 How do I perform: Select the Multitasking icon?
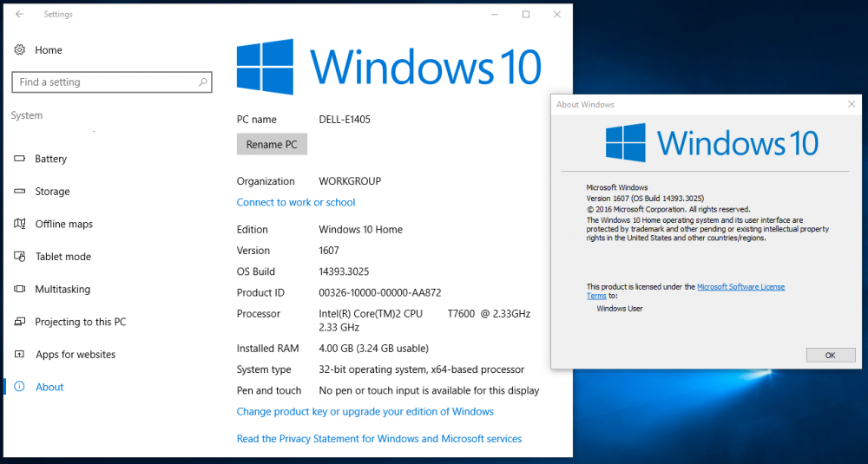(x=19, y=289)
